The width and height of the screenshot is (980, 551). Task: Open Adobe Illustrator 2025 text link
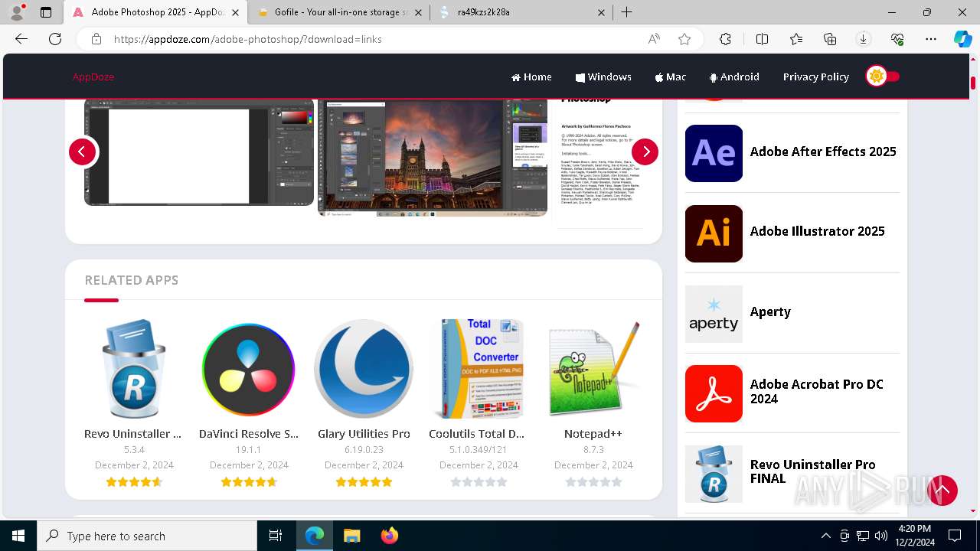(817, 231)
